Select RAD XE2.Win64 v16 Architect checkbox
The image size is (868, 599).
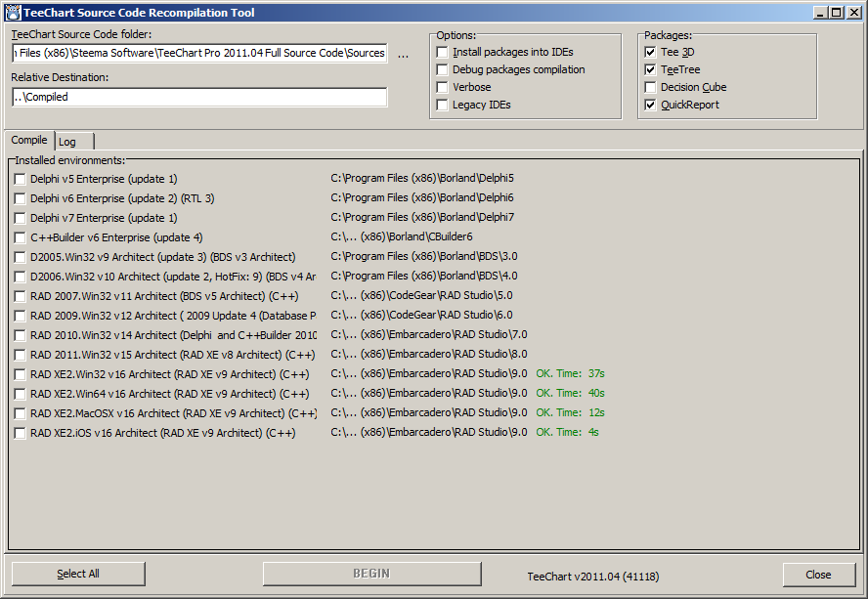coord(20,394)
